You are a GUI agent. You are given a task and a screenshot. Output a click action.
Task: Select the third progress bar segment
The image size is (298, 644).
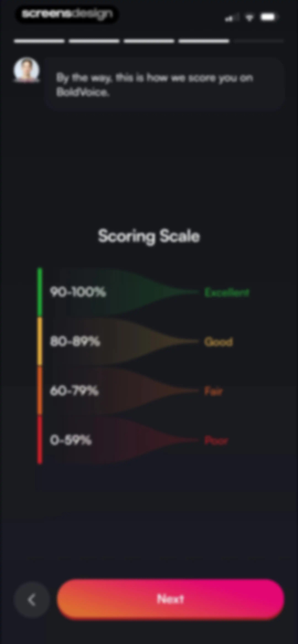149,41
